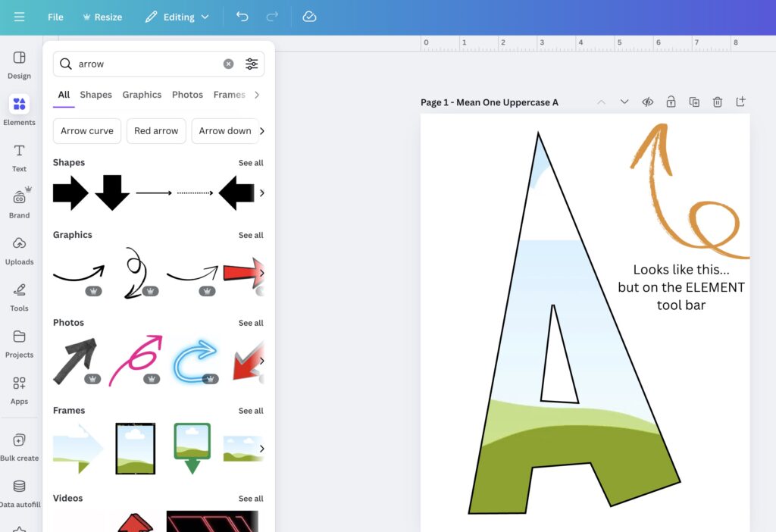This screenshot has width=776, height=532.
Task: Hide page using the eye icon
Action: click(648, 102)
